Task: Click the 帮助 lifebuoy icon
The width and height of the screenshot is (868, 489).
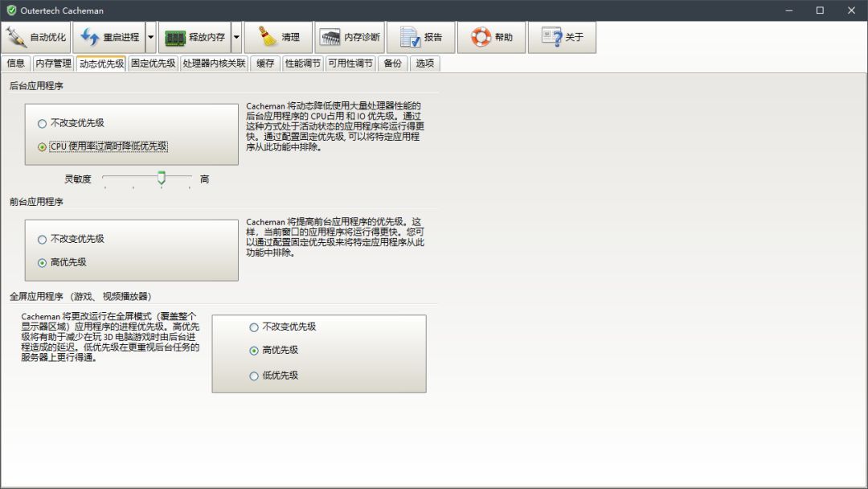Action: pyautogui.click(x=481, y=37)
